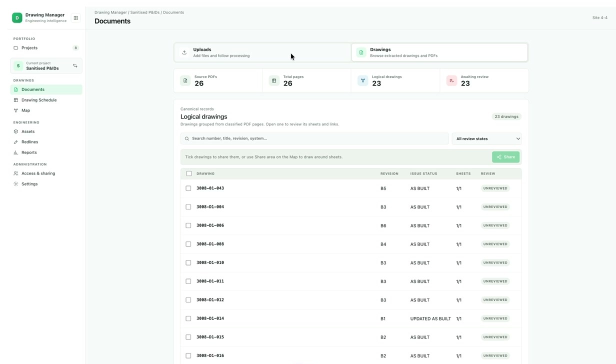
Task: Click the Total pages stat icon
Action: click(x=274, y=80)
